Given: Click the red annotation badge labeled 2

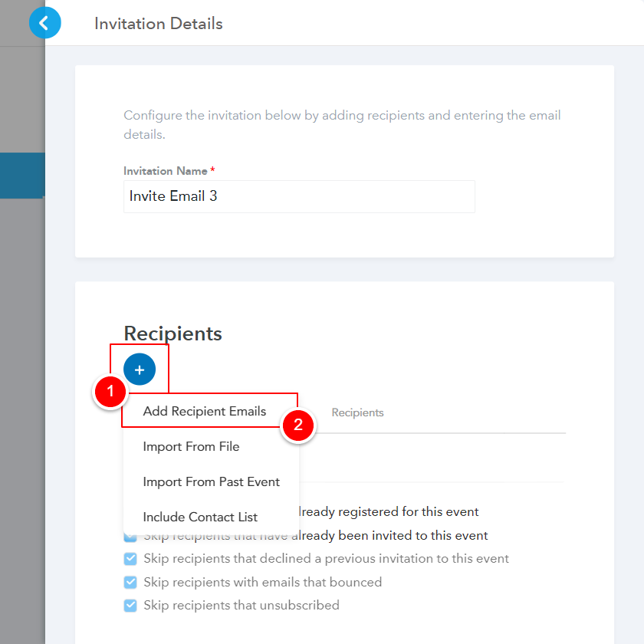Looking at the screenshot, I should pyautogui.click(x=297, y=425).
